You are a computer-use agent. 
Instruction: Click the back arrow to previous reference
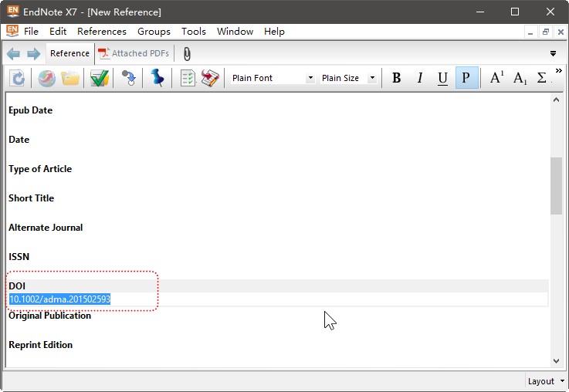point(13,54)
